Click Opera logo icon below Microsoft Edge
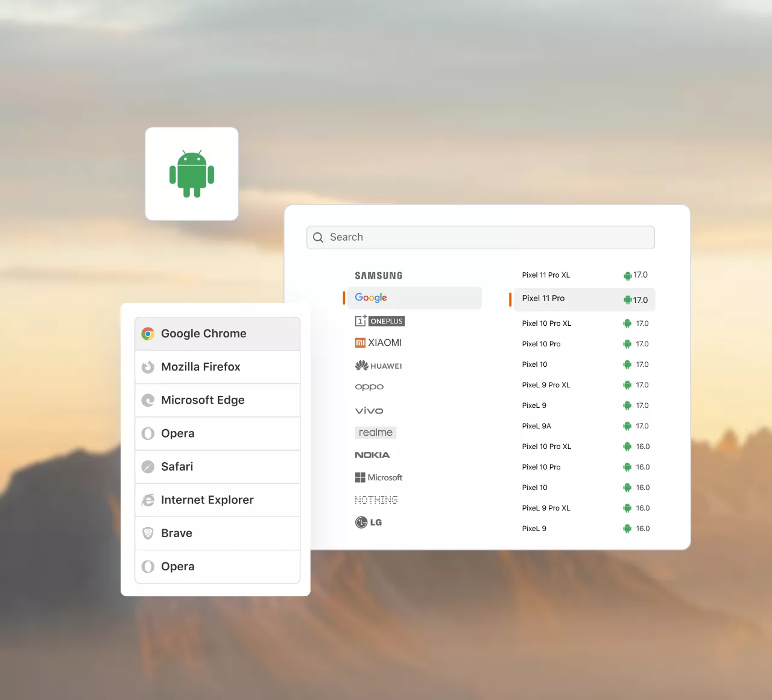The width and height of the screenshot is (772, 700). [x=148, y=433]
